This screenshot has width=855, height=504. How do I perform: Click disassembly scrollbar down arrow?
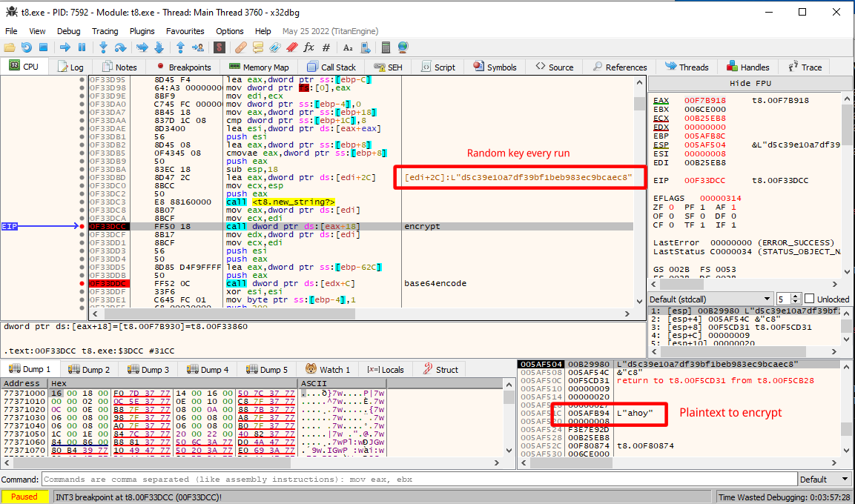pos(640,302)
